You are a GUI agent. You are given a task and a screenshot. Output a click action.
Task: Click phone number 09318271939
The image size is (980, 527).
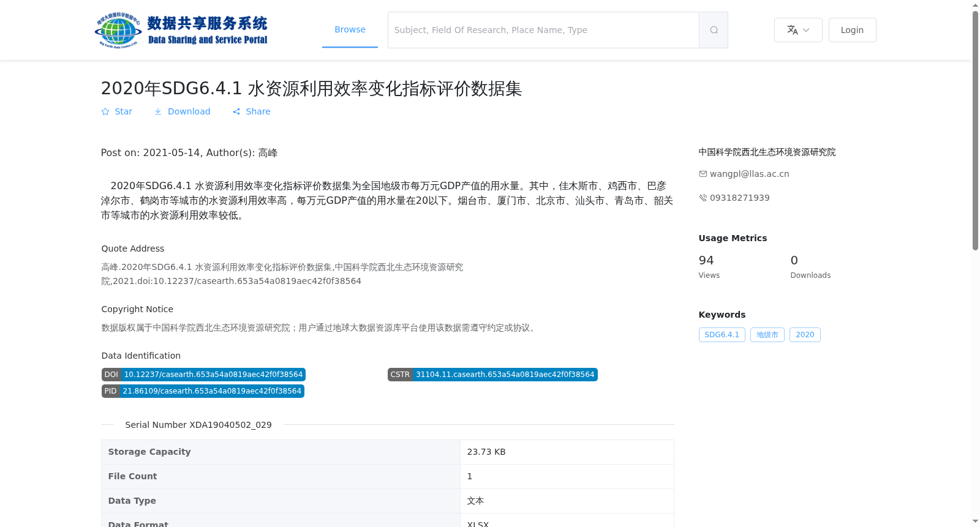[739, 198]
